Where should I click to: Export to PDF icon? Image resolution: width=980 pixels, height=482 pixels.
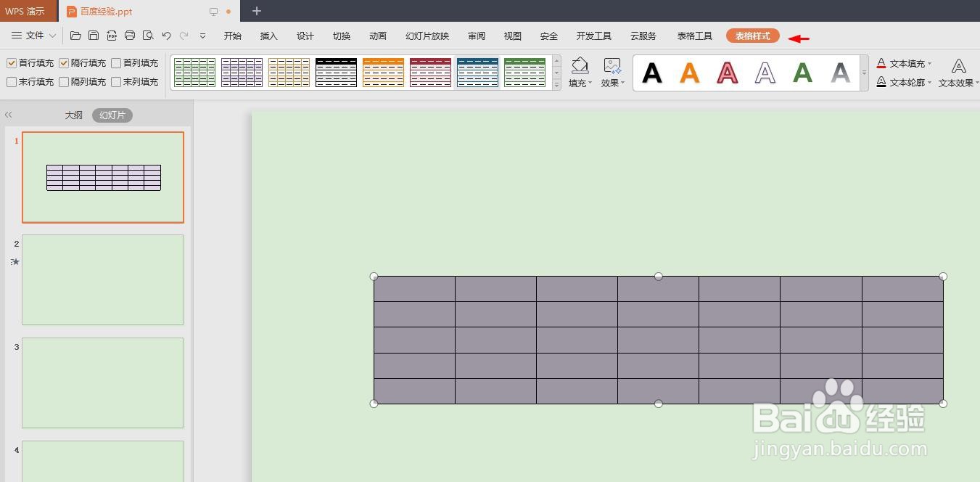tap(112, 36)
